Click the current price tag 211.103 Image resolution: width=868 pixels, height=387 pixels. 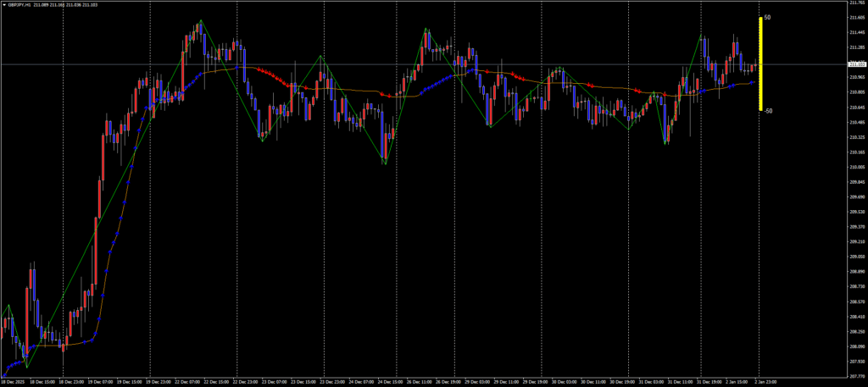[x=857, y=64]
